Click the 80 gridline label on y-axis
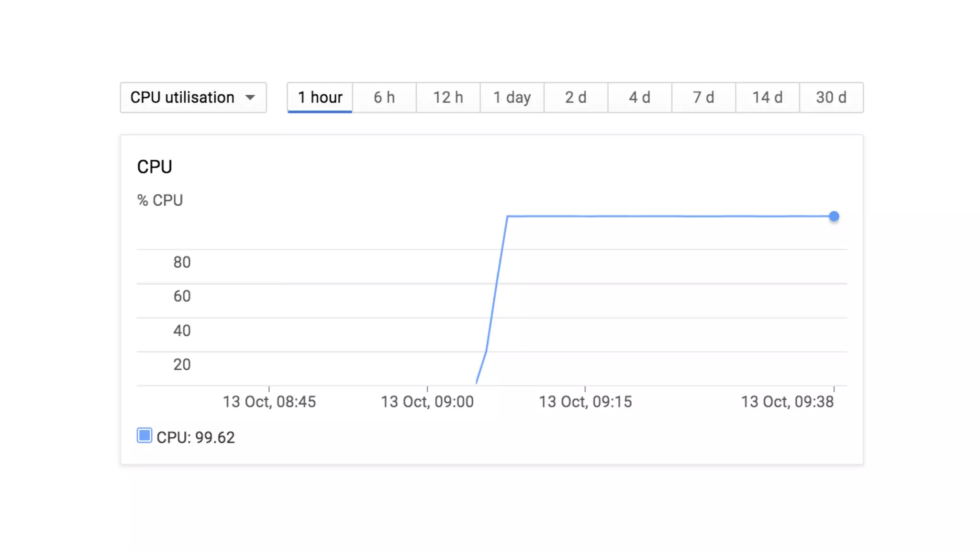Screen dimensions: 980x551 (182, 262)
